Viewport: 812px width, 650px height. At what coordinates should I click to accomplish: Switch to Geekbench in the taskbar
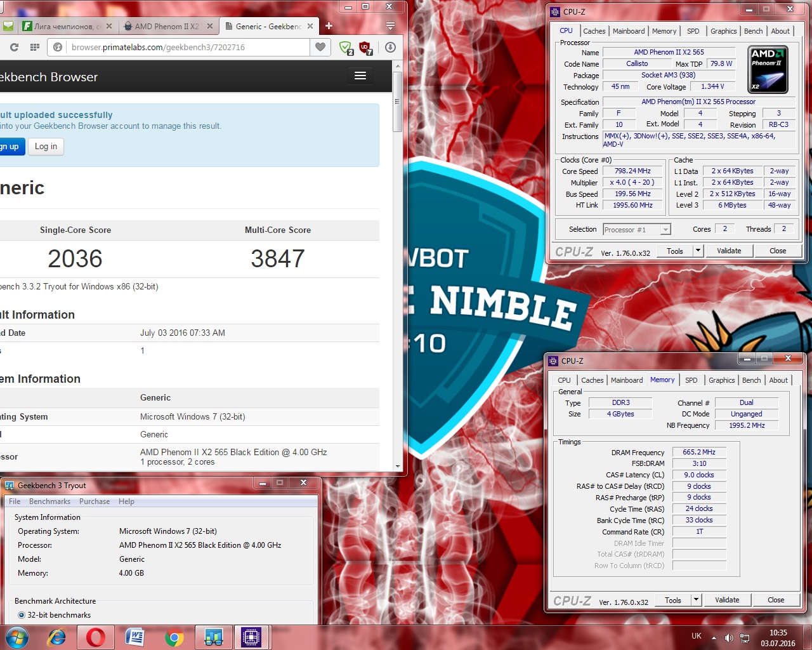pyautogui.click(x=213, y=637)
